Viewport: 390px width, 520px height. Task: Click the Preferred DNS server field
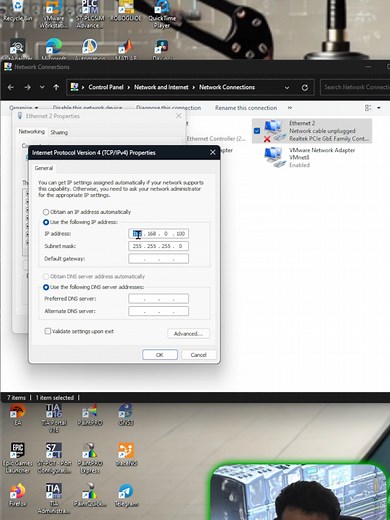click(x=158, y=299)
